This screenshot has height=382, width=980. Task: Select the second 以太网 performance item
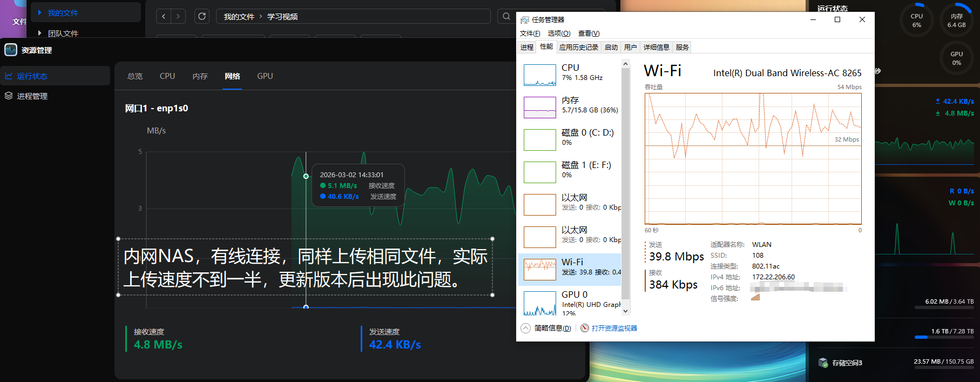pyautogui.click(x=570, y=237)
